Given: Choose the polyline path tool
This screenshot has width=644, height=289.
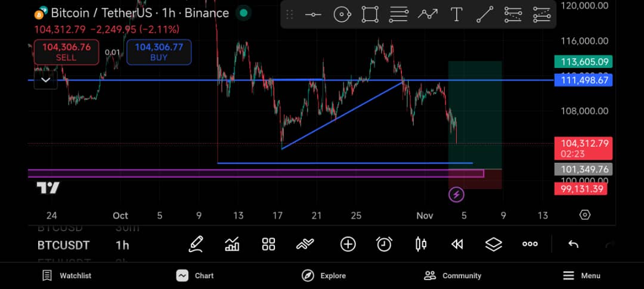Looking at the screenshot, I should pyautogui.click(x=428, y=15).
